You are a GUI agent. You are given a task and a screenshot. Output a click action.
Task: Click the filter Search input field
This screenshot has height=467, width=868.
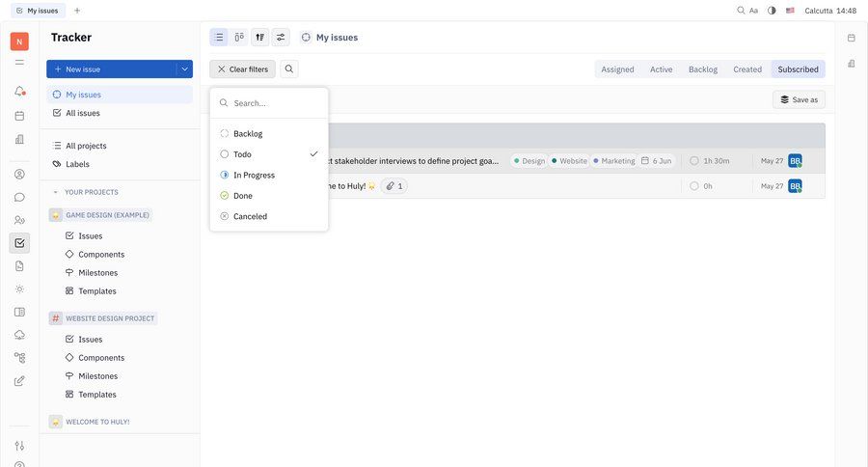click(269, 103)
